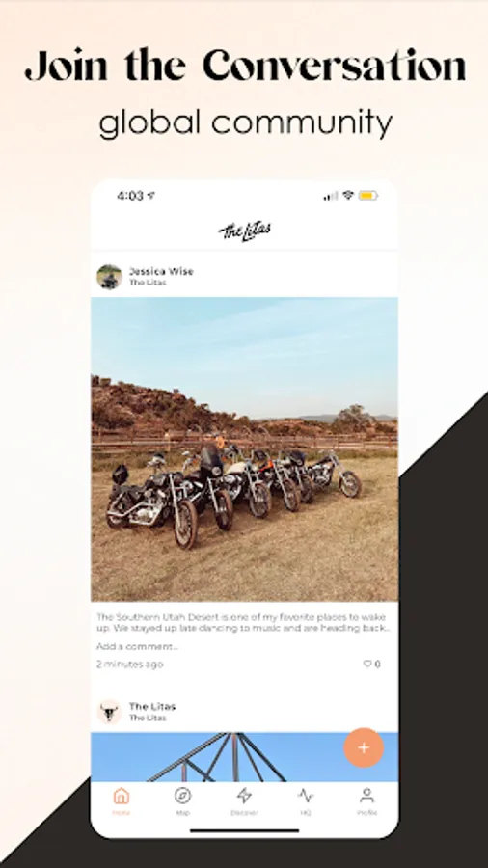Tap the Litas logo in header
The image size is (488, 868).
click(245, 230)
